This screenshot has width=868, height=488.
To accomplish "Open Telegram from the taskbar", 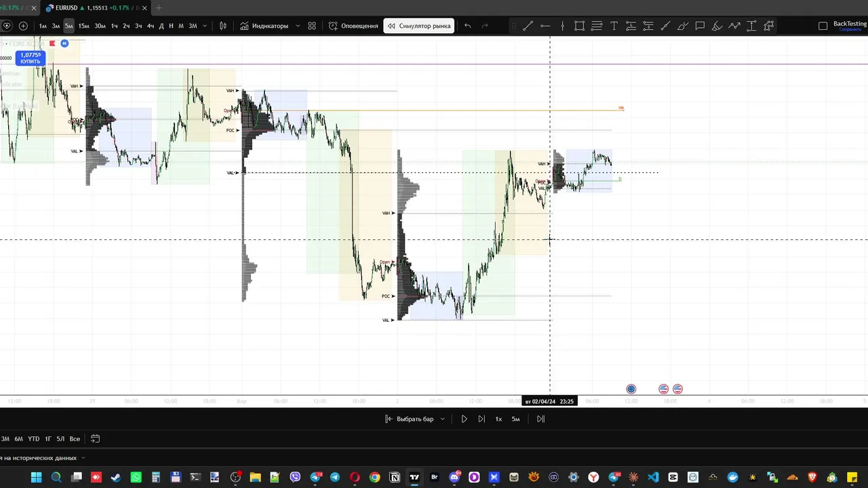I will click(x=335, y=477).
